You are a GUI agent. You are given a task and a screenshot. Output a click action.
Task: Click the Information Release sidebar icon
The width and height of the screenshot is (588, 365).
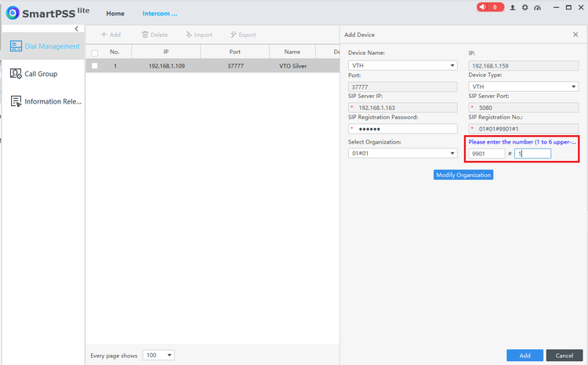coord(16,101)
